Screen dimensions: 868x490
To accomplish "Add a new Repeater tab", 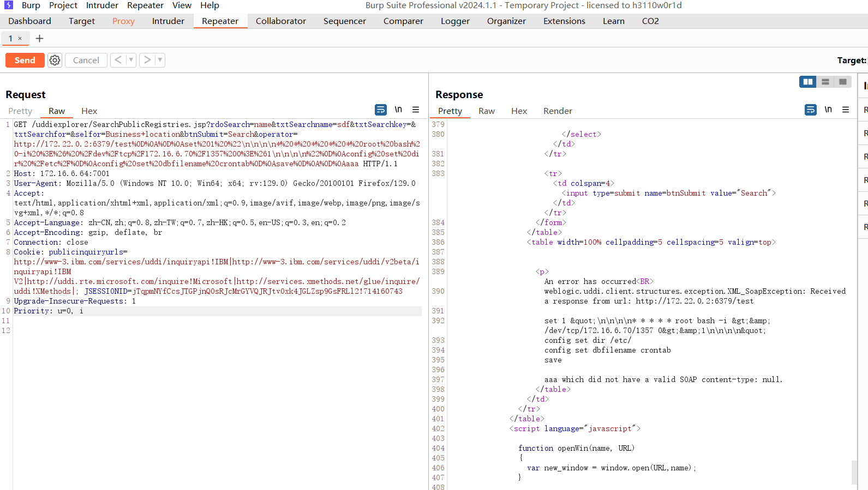I will pyautogui.click(x=39, y=39).
